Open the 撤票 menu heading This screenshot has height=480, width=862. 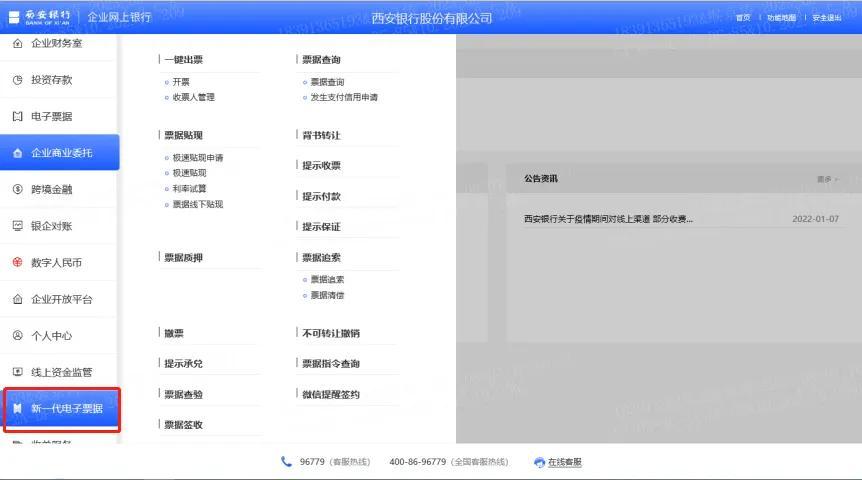174,333
